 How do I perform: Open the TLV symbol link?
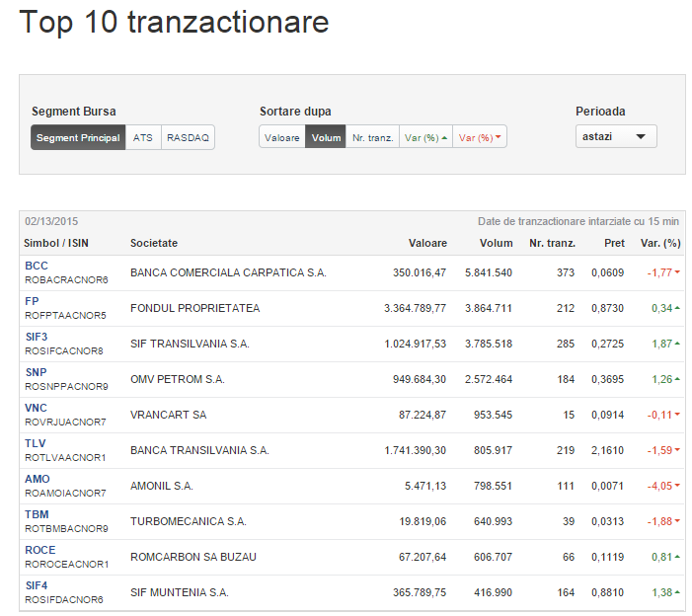(36, 443)
